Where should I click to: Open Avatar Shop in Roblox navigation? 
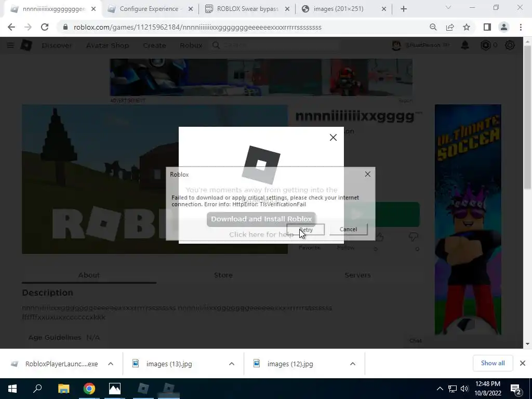tap(108, 46)
